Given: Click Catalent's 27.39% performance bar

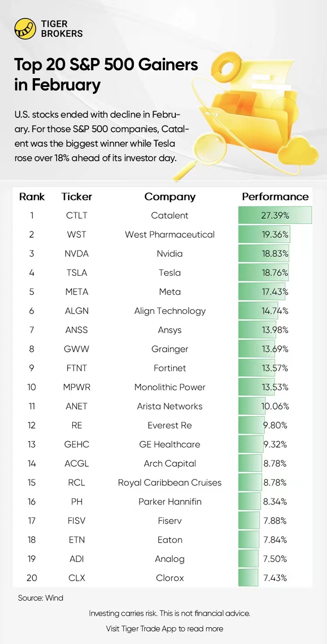Looking at the screenshot, I should click(x=275, y=216).
